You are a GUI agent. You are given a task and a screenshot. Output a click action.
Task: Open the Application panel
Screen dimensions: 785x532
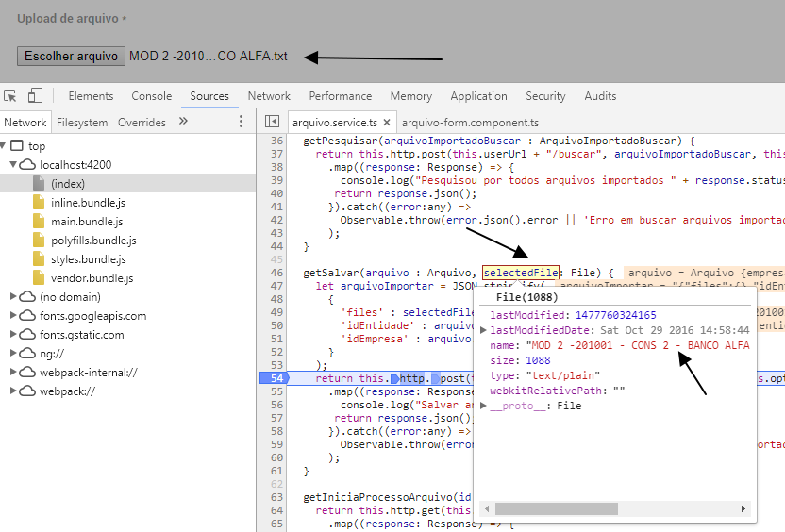click(478, 95)
